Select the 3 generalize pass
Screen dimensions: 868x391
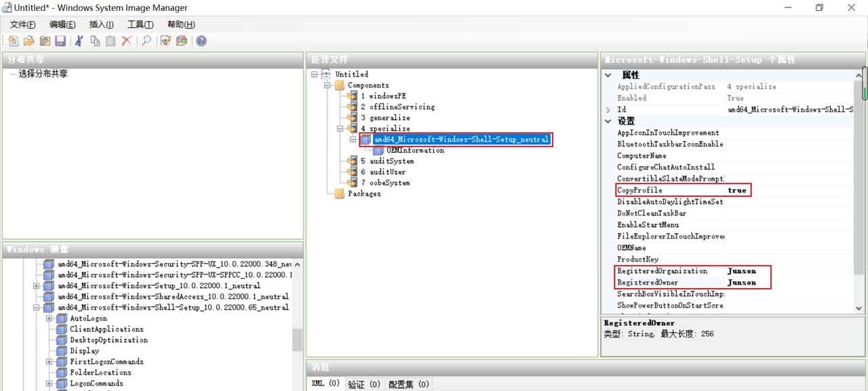[x=385, y=118]
